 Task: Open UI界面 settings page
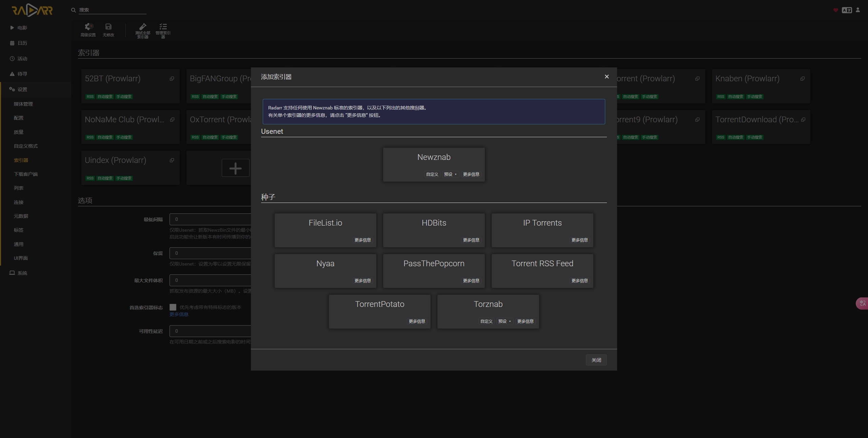pyautogui.click(x=21, y=258)
